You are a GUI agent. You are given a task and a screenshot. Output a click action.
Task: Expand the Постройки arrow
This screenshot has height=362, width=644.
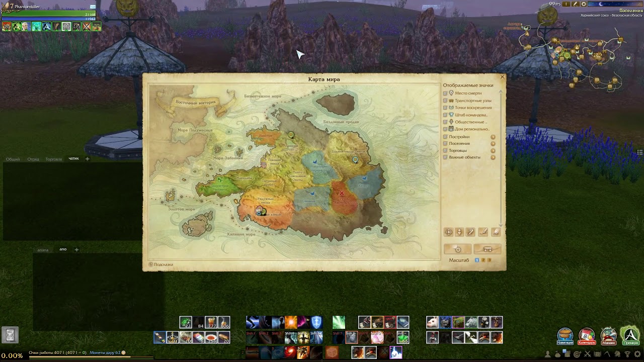pos(493,137)
